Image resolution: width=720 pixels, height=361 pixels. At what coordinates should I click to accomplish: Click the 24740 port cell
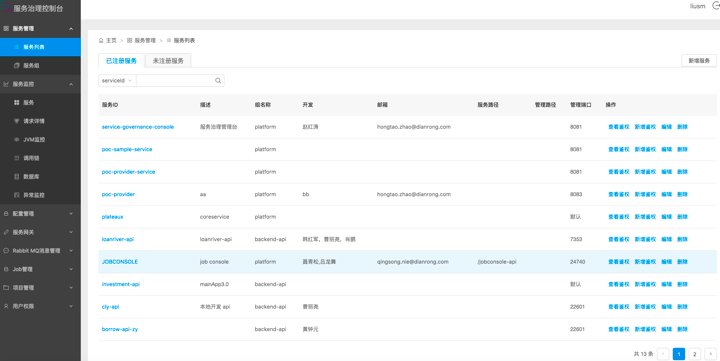578,262
